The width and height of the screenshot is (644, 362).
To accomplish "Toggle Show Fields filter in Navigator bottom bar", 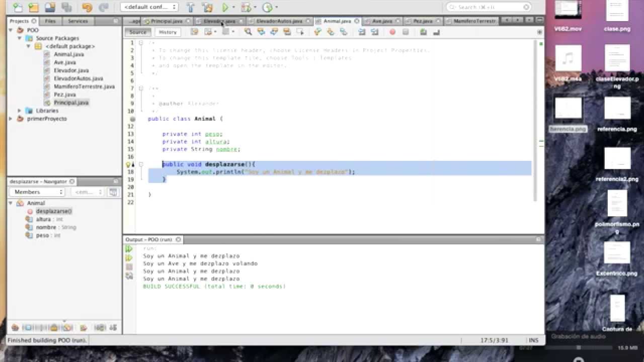I will 28,328.
